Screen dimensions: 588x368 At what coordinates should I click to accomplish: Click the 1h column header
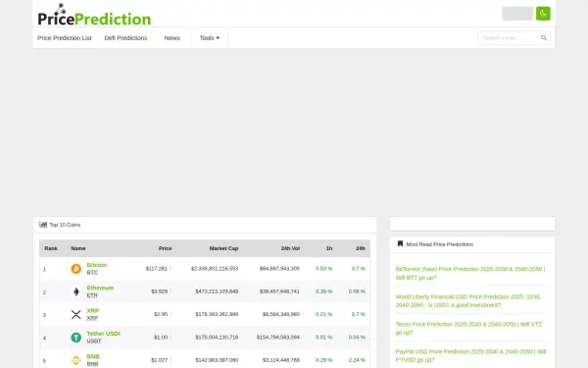pos(329,248)
